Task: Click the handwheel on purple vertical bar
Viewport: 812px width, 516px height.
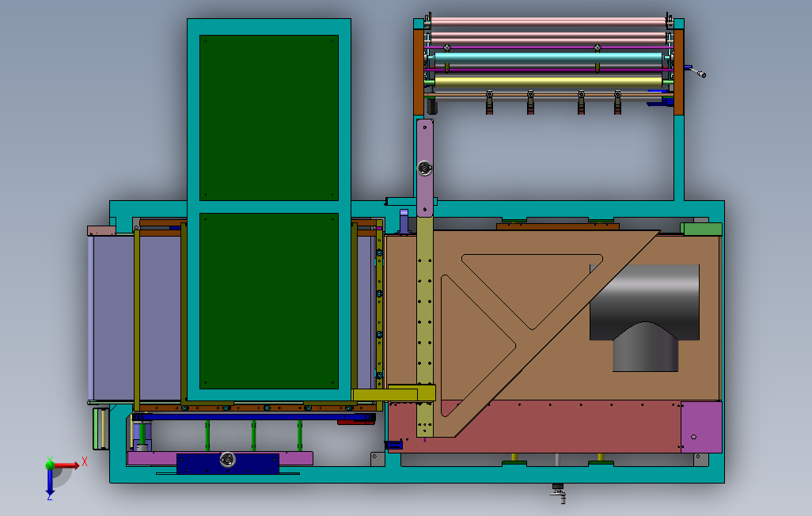Action: coord(425,168)
